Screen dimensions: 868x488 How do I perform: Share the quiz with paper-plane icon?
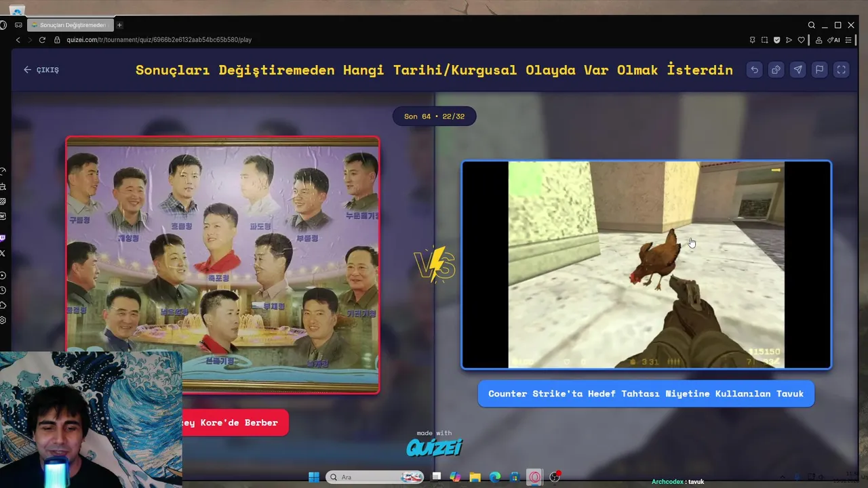coord(797,70)
